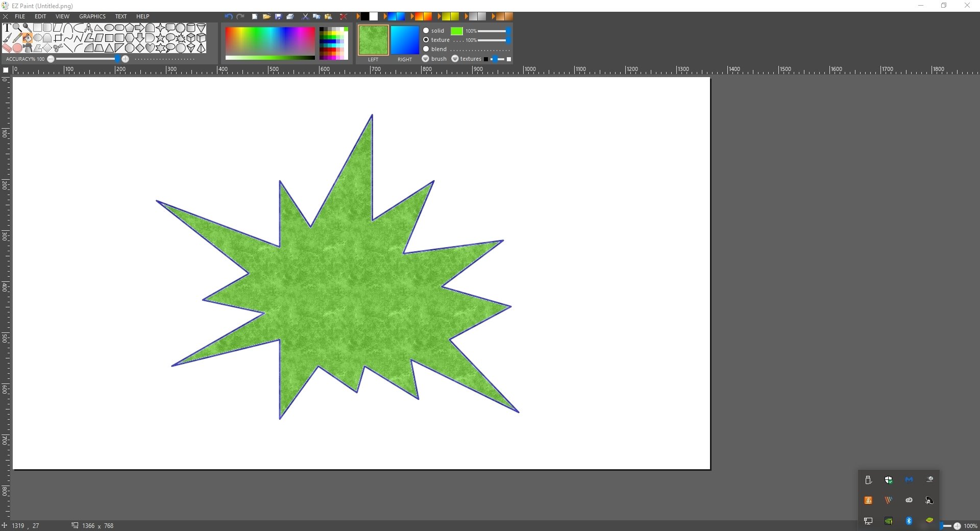The height and width of the screenshot is (531, 980).
Task: Expand the red-orange gradient preset arrow
Action: coord(412,17)
